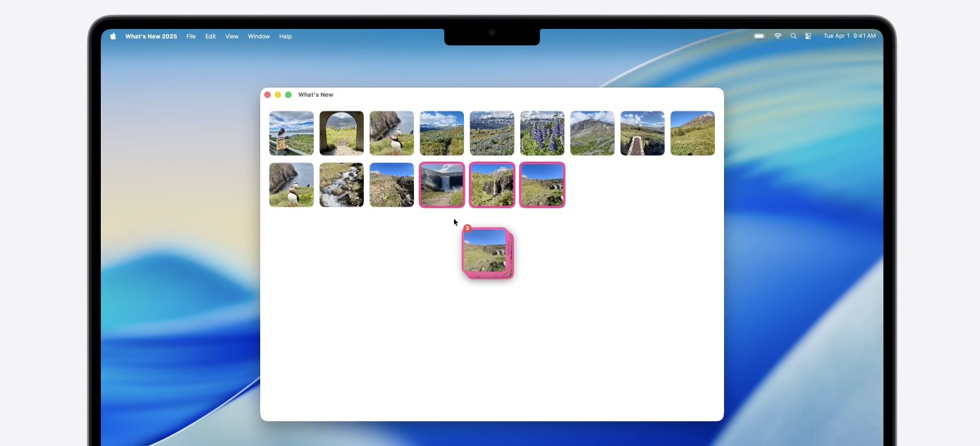Select the last first-row grassy slope photo

(x=692, y=133)
